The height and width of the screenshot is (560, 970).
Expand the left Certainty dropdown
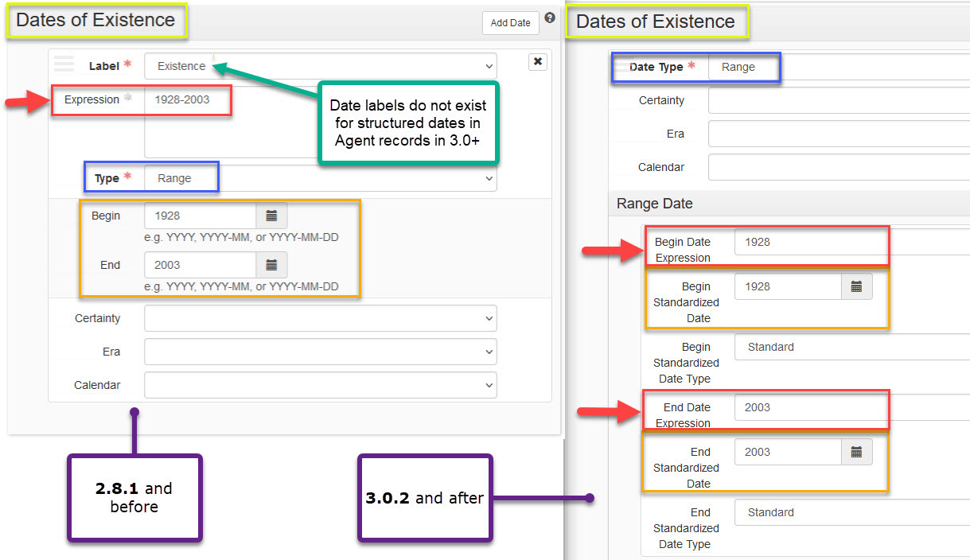(320, 318)
